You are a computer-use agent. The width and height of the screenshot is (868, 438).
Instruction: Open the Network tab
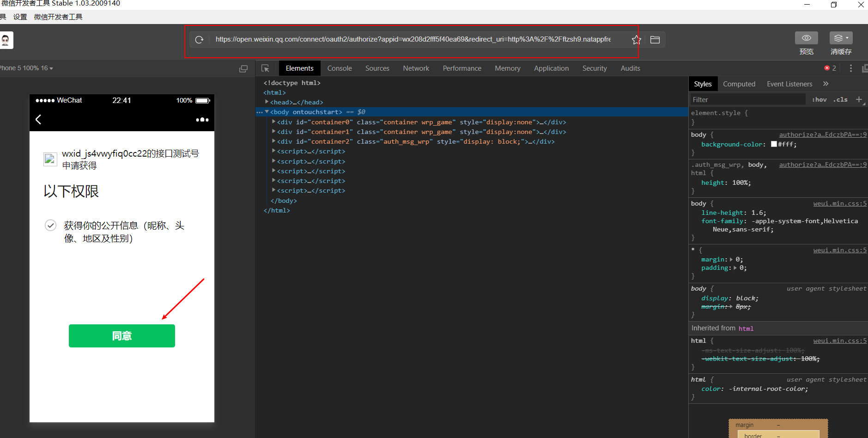(x=416, y=68)
